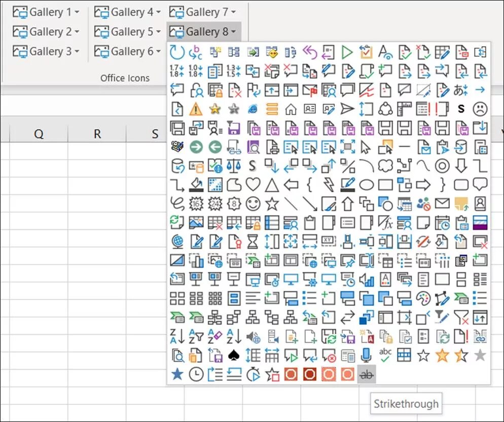This screenshot has width=504, height=422.
Task: Click the Gallery 6 button
Action: 127,51
